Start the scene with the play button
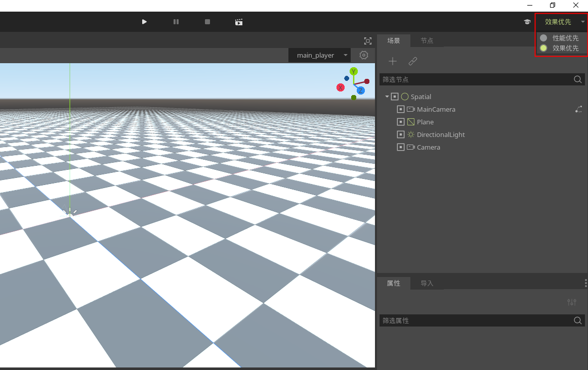 (144, 22)
